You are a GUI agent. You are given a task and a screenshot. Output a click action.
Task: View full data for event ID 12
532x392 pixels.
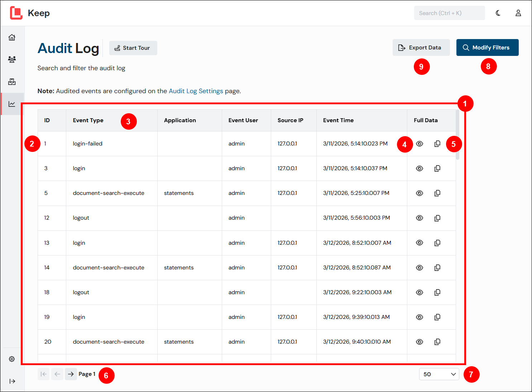tap(420, 218)
